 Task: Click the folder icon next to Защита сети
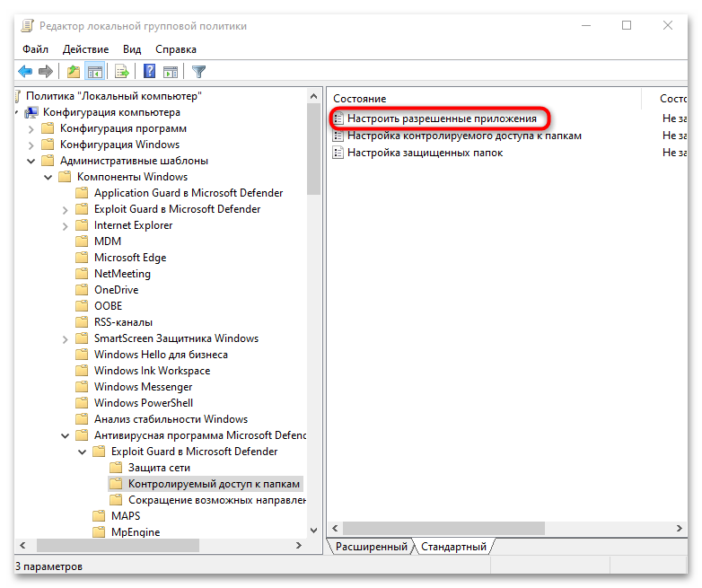pyautogui.click(x=116, y=468)
